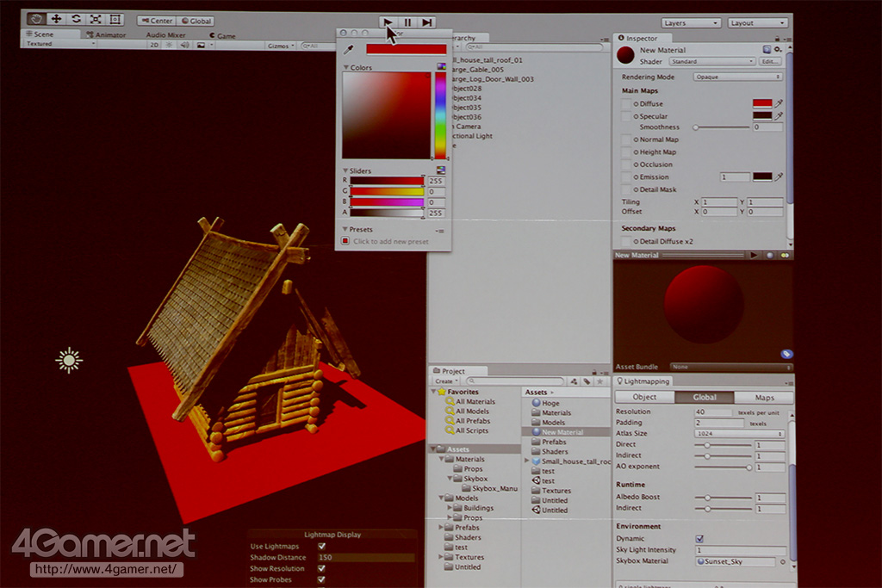The width and height of the screenshot is (882, 588).
Task: Toggle the Global handle orientation button
Action: [196, 21]
